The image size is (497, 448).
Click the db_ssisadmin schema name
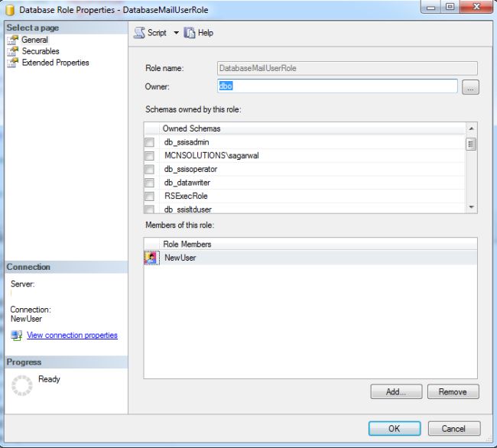pos(187,142)
